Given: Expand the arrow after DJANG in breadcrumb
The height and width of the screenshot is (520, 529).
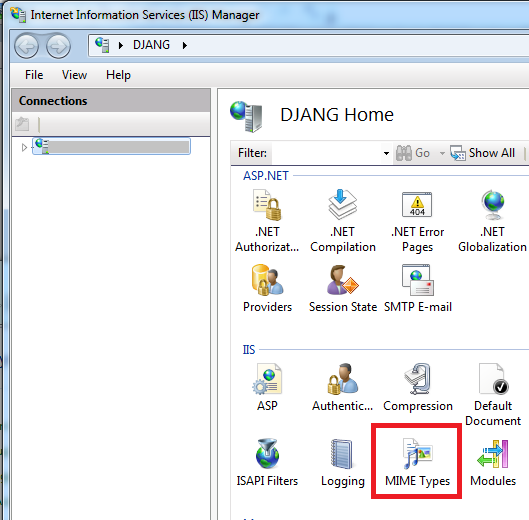Looking at the screenshot, I should [x=184, y=45].
